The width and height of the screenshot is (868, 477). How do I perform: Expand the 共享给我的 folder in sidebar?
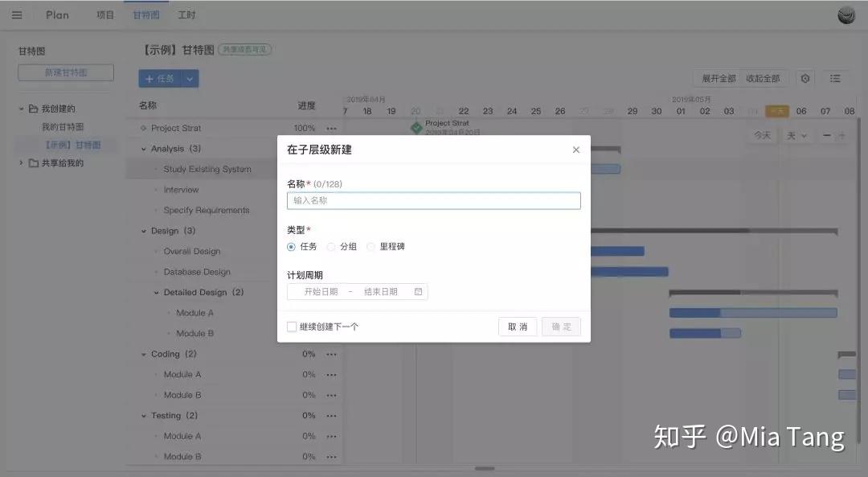tap(20, 162)
